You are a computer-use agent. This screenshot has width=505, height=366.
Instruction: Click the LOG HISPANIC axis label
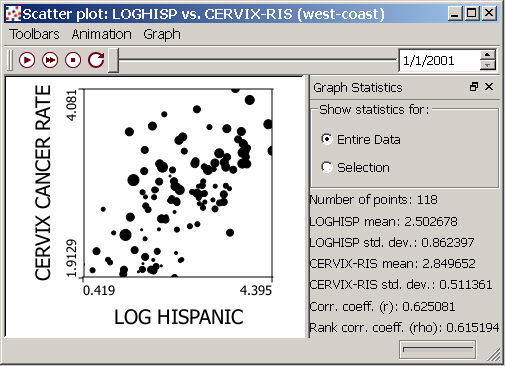179,317
